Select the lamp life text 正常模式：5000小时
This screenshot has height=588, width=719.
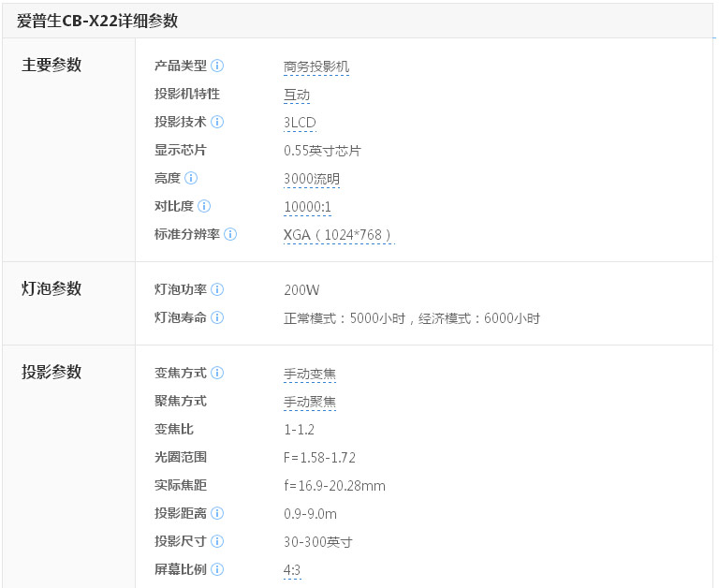(x=345, y=318)
